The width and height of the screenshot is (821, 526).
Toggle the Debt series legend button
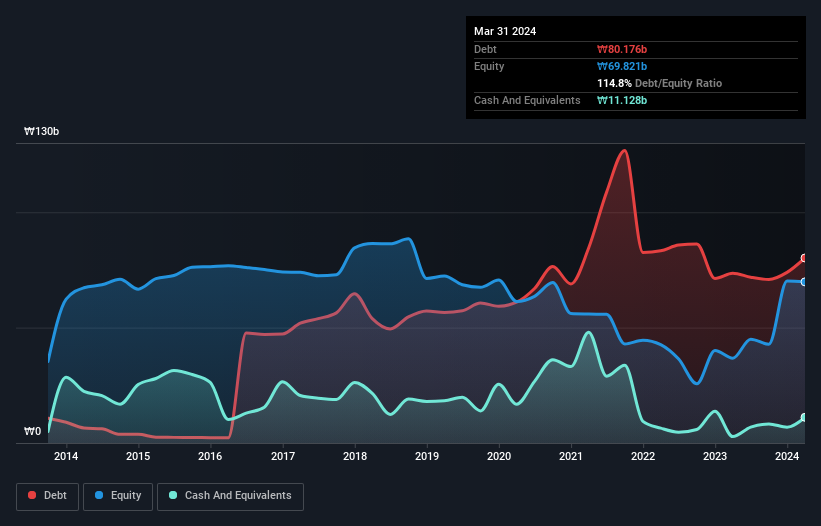coord(48,496)
